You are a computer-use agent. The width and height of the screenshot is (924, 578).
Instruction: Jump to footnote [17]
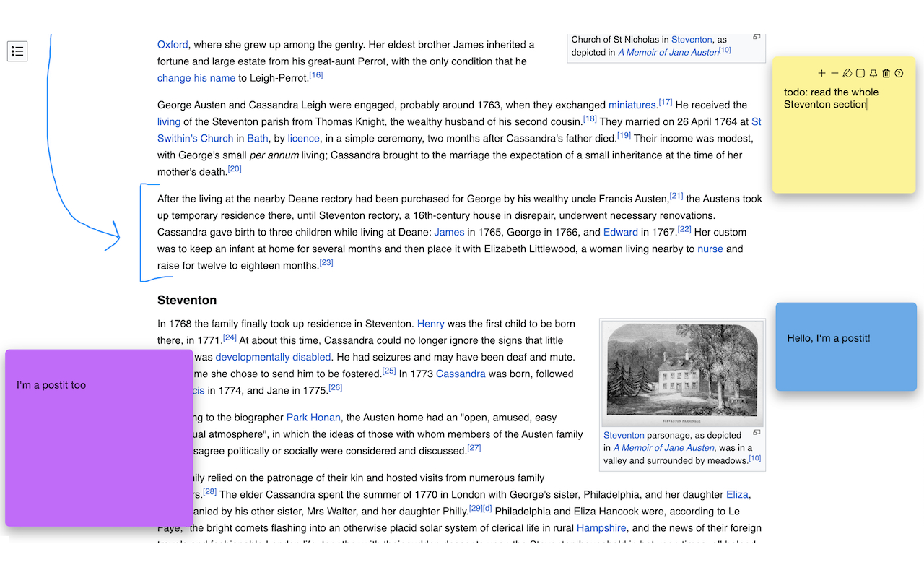[x=666, y=102]
